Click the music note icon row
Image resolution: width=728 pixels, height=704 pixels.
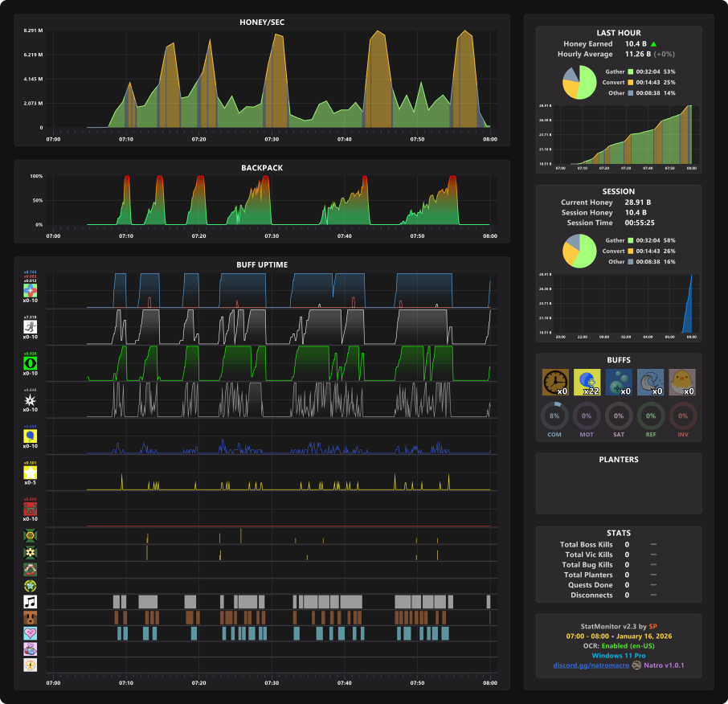31,602
